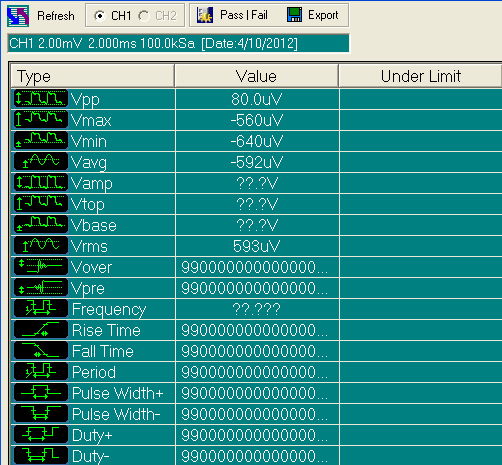Select the Vover row label
The height and width of the screenshot is (465, 502).
click(91, 267)
